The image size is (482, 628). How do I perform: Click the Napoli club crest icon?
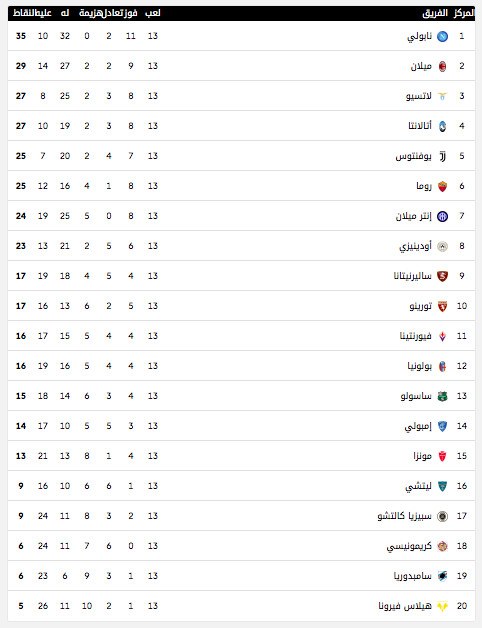point(442,36)
